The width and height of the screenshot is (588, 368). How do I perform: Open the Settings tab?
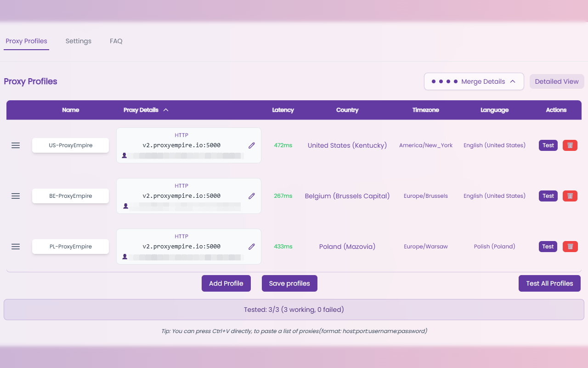[79, 41]
